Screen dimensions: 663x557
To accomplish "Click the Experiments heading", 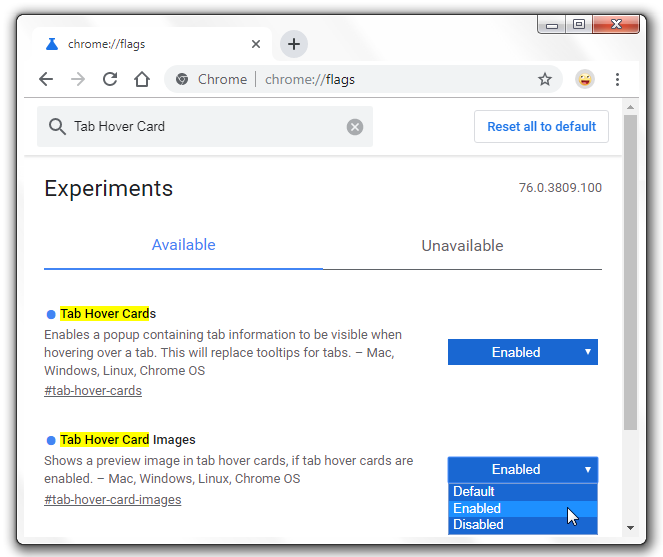I will coord(109,188).
